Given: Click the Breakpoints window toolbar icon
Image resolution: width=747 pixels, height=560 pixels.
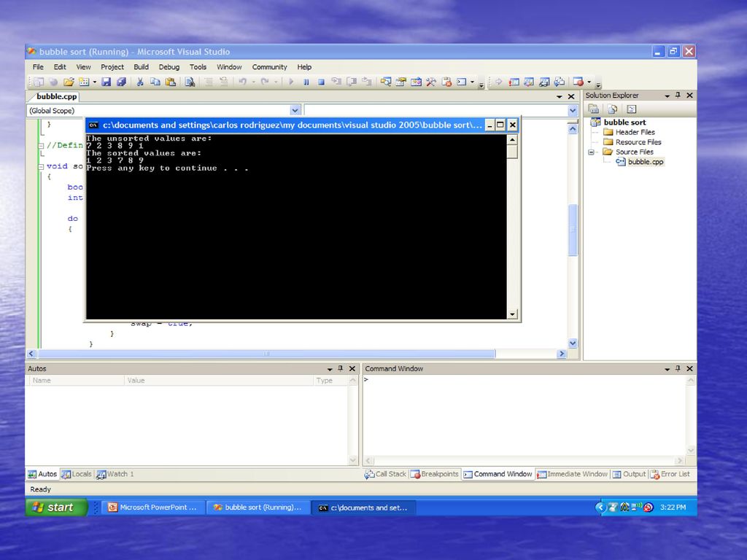Looking at the screenshot, I should (x=578, y=82).
